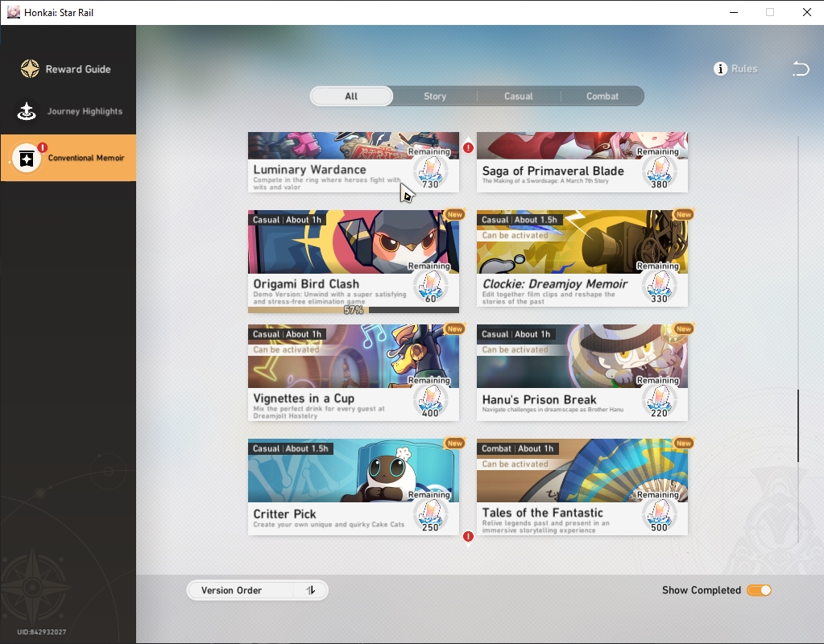The height and width of the screenshot is (644, 824).
Task: Click the return arrow icon
Action: pos(801,68)
